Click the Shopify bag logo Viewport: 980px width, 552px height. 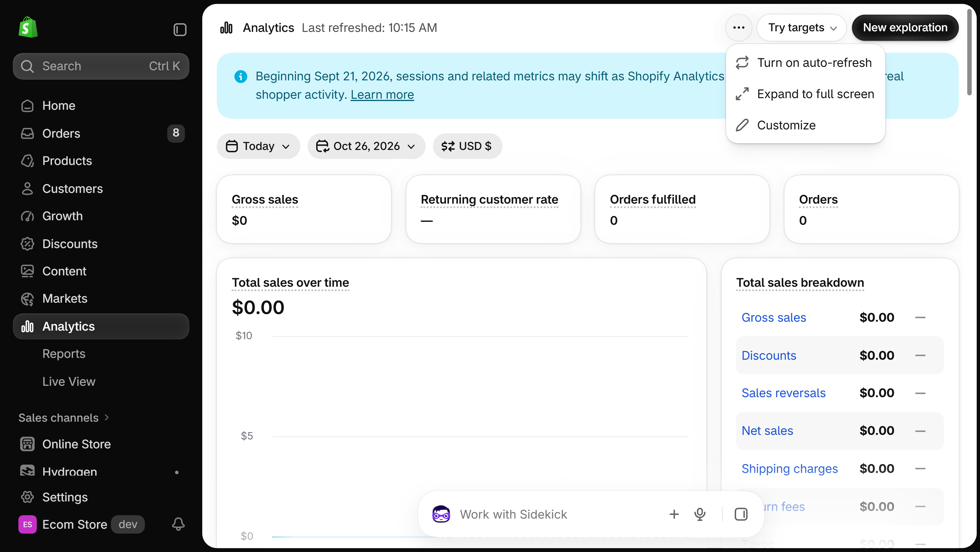point(28,27)
